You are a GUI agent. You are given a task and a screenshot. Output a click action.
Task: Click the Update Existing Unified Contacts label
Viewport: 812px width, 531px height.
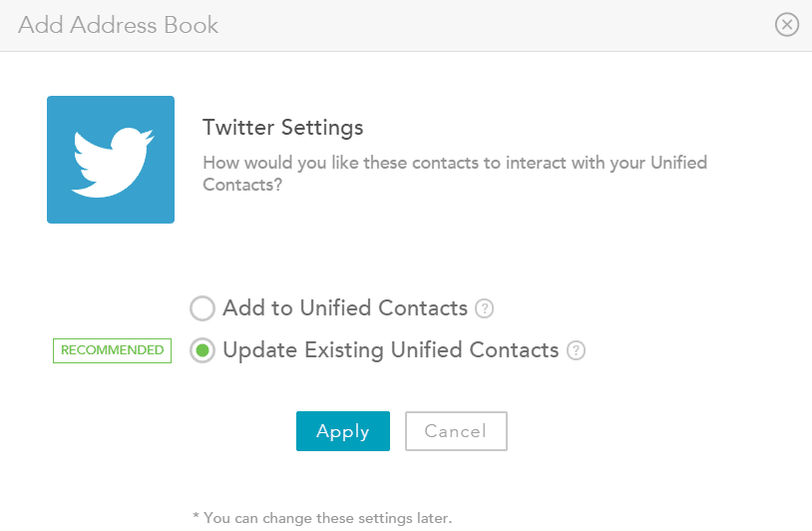390,350
